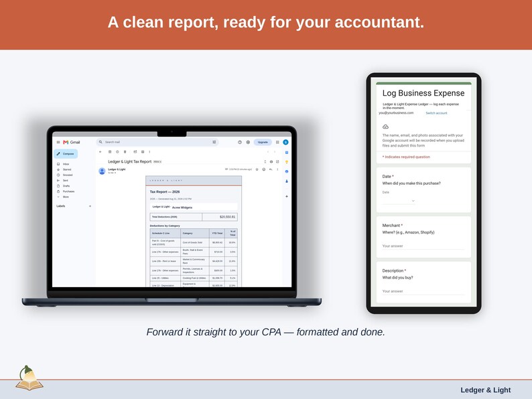Add a new label with the plus icon
The height and width of the screenshot is (399, 532).
coord(90,206)
